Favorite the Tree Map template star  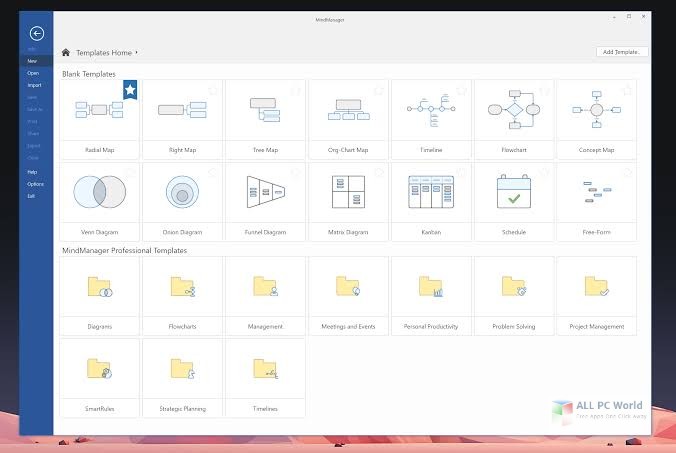coord(296,91)
